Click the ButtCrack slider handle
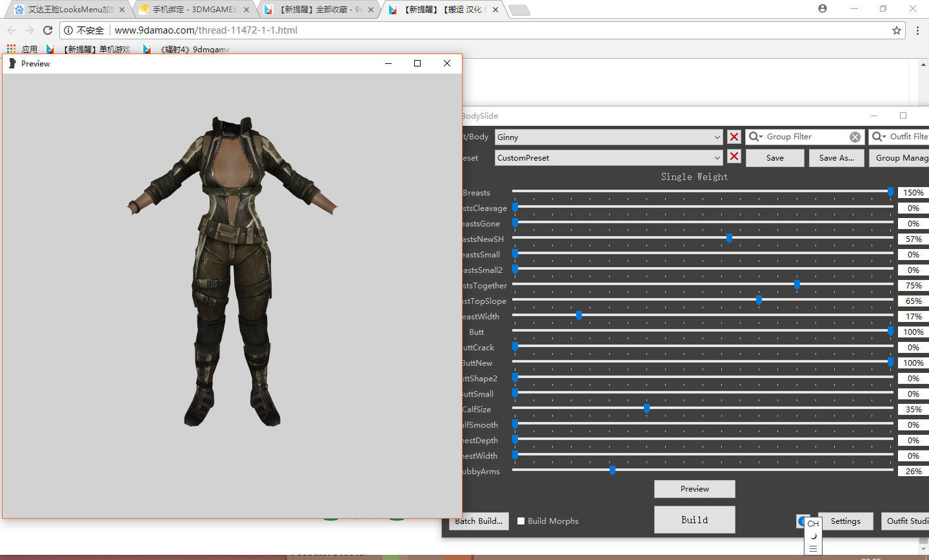The height and width of the screenshot is (560, 929). click(x=515, y=346)
